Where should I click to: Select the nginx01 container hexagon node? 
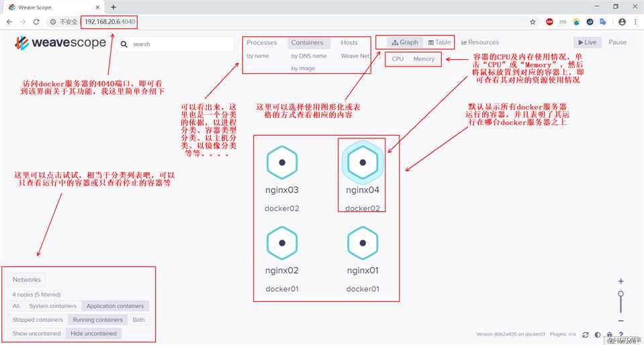click(363, 243)
